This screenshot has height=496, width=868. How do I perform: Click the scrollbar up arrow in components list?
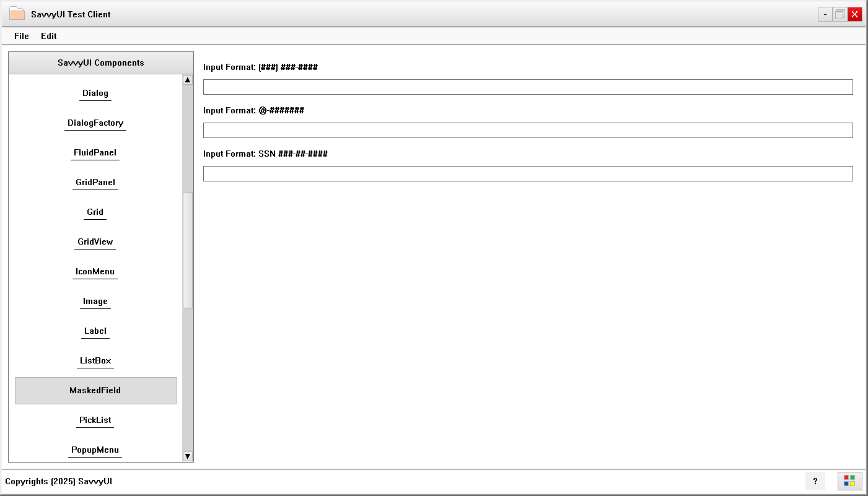pos(188,80)
